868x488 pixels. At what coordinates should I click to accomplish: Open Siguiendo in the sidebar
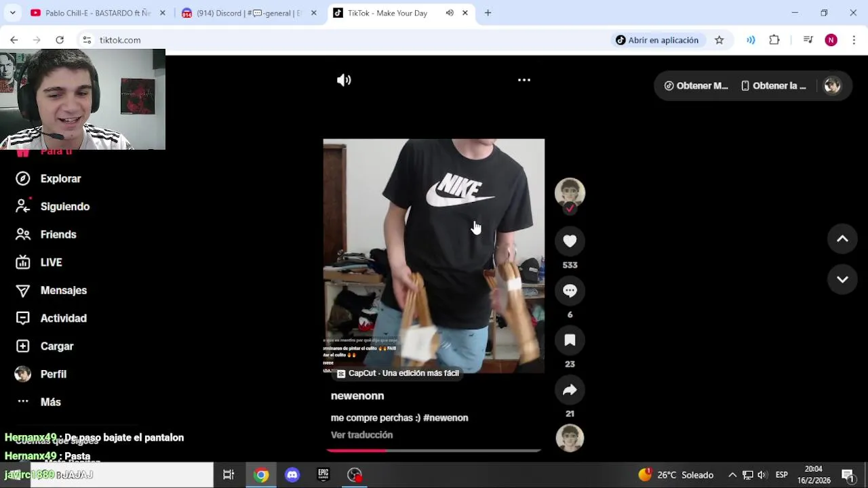pos(64,207)
